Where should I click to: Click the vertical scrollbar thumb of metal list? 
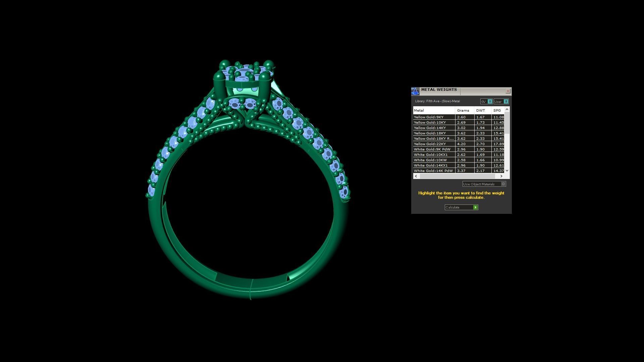pyautogui.click(x=507, y=123)
